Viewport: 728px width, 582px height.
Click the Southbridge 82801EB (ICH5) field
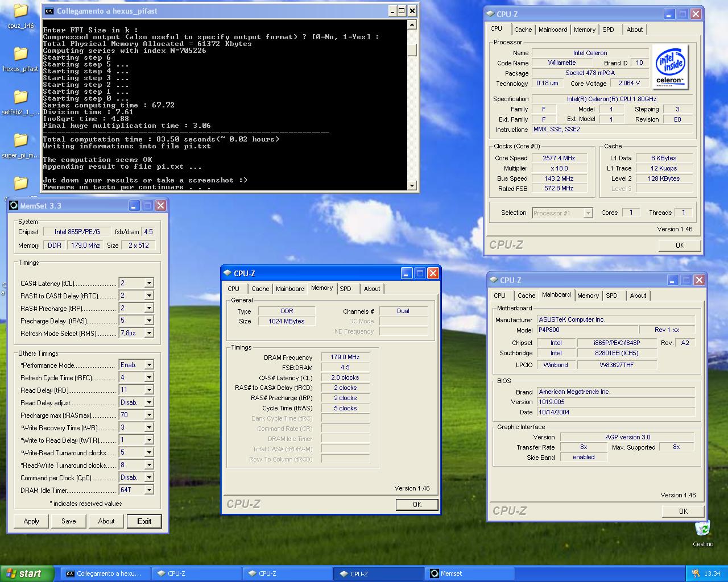tap(617, 353)
